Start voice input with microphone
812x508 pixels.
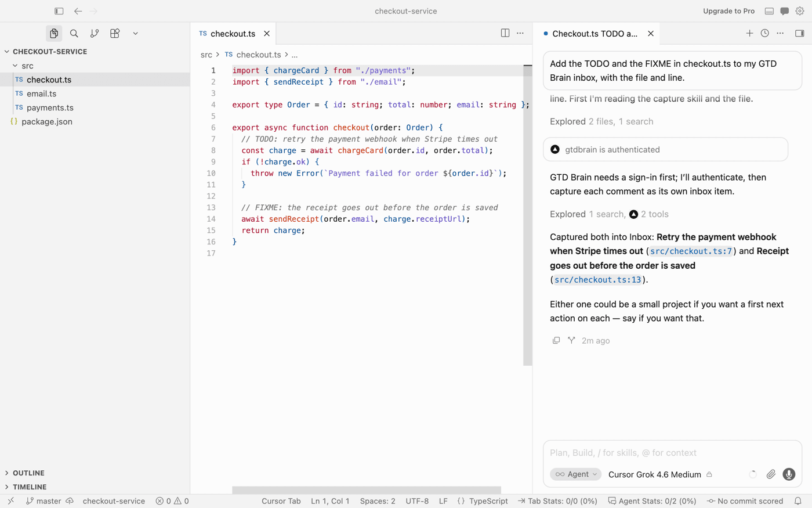click(789, 474)
